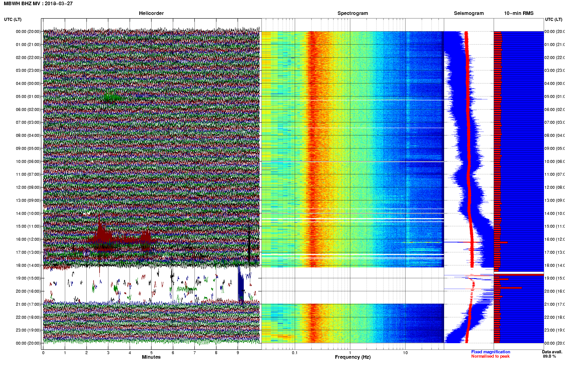
Task: Click the left '07:00 (03:00)' time label
Action: tap(28, 122)
